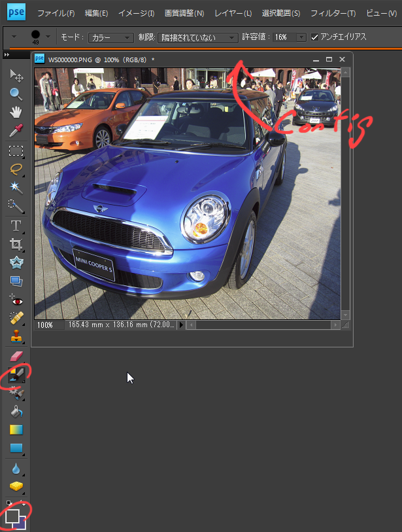Image resolution: width=402 pixels, height=532 pixels.
Task: Open the イメージ(I) menu
Action: point(136,13)
